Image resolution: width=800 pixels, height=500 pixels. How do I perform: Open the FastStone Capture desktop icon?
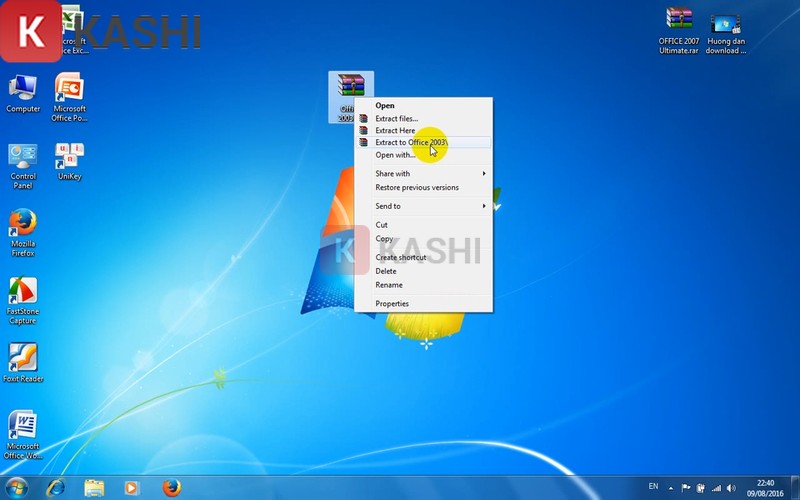click(23, 294)
